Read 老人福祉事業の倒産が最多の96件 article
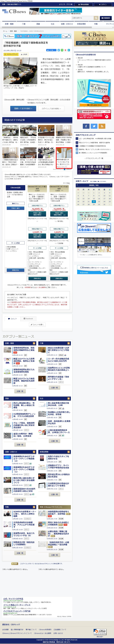The width and height of the screenshot is (114, 644). 58,404
